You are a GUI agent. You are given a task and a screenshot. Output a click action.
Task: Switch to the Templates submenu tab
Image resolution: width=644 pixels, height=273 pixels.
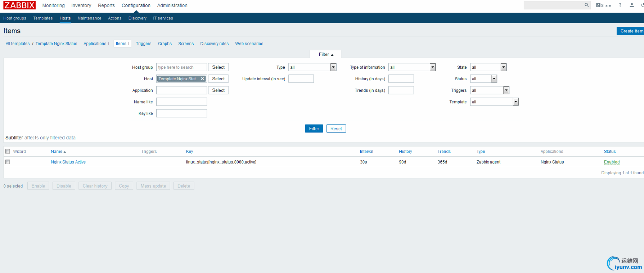(43, 18)
